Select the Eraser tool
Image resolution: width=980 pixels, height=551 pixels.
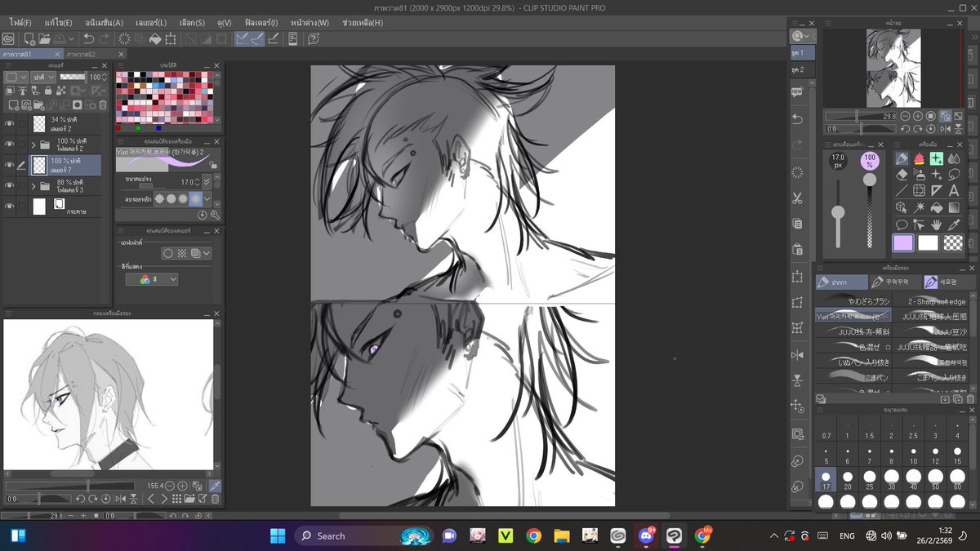click(x=902, y=175)
